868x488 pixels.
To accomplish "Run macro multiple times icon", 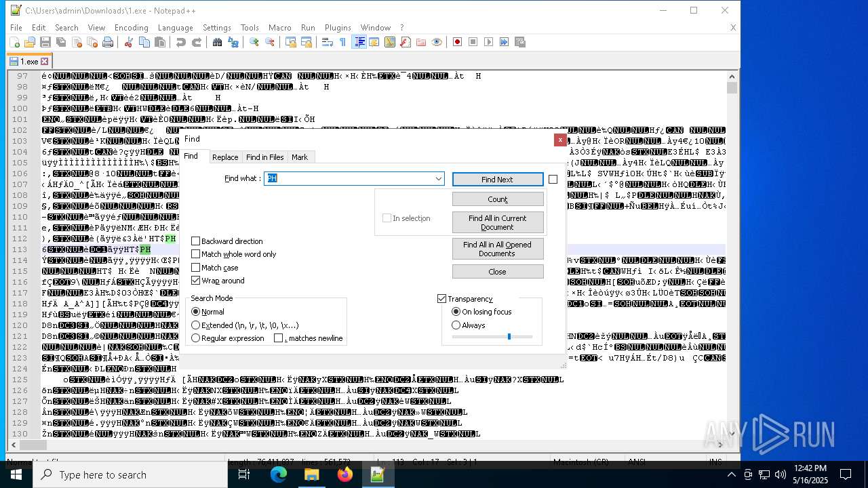I will coord(505,42).
